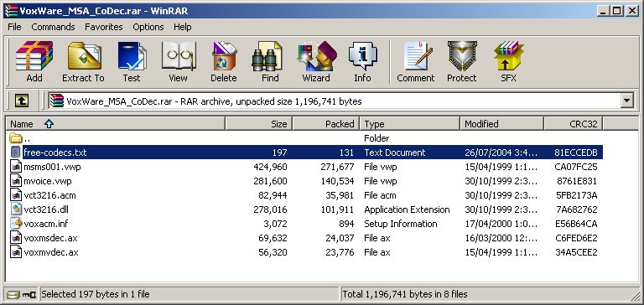Click the drive icon in status bar
Screen dimensions: 644x305
click(13, 294)
